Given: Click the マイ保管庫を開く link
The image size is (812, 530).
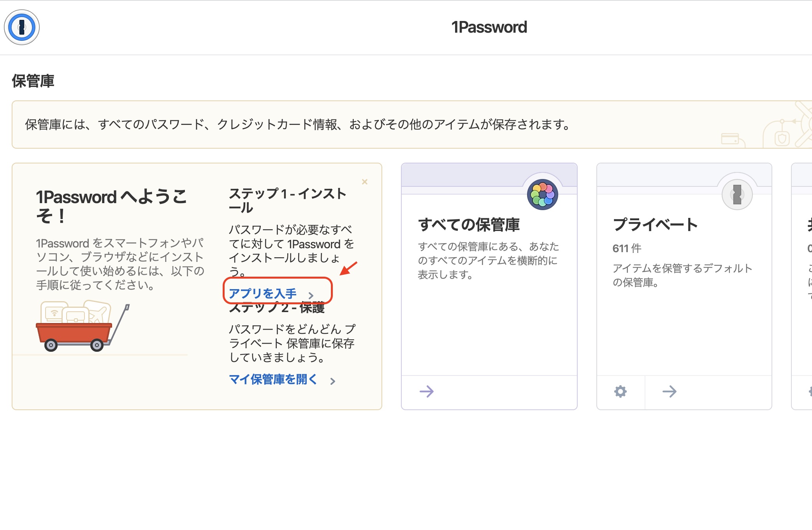Looking at the screenshot, I should point(273,379).
